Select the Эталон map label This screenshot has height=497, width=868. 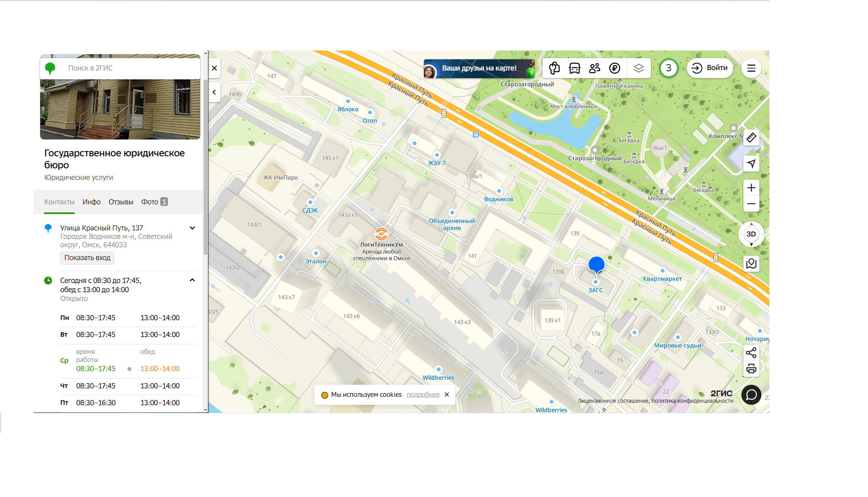click(316, 261)
